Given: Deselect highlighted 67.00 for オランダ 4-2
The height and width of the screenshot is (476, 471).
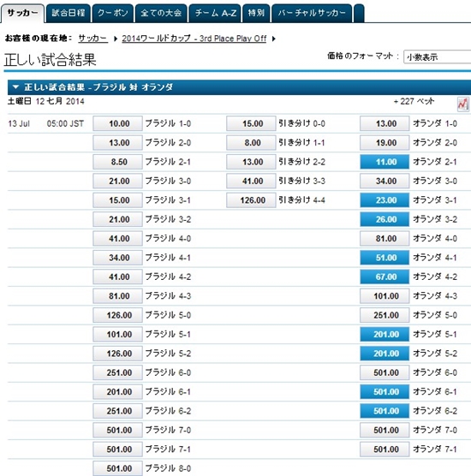Looking at the screenshot, I should 385,277.
